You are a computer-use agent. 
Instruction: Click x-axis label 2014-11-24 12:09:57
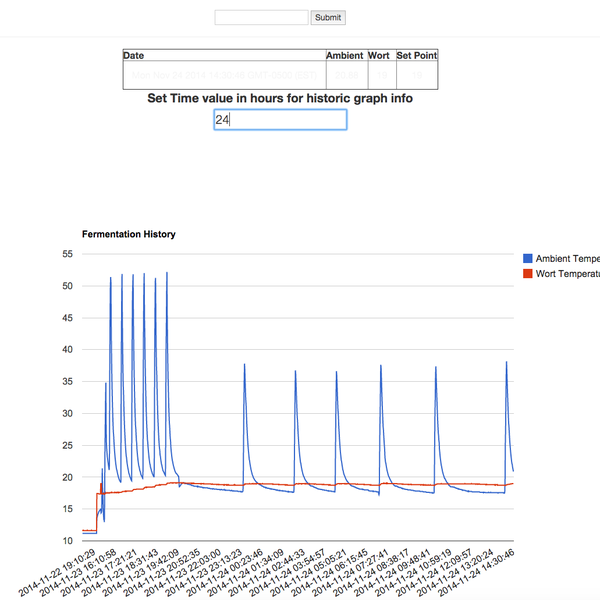[434, 573]
